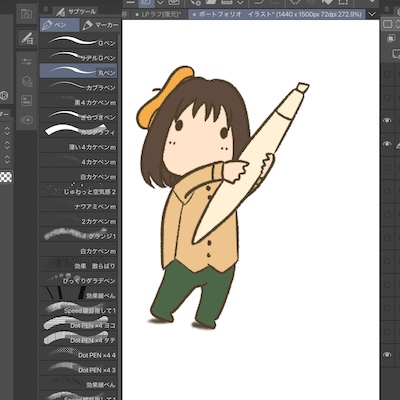Viewport: 400px width, 400px height.
Task: Click the upper stepper arrows in left panel
Action: [7, 131]
